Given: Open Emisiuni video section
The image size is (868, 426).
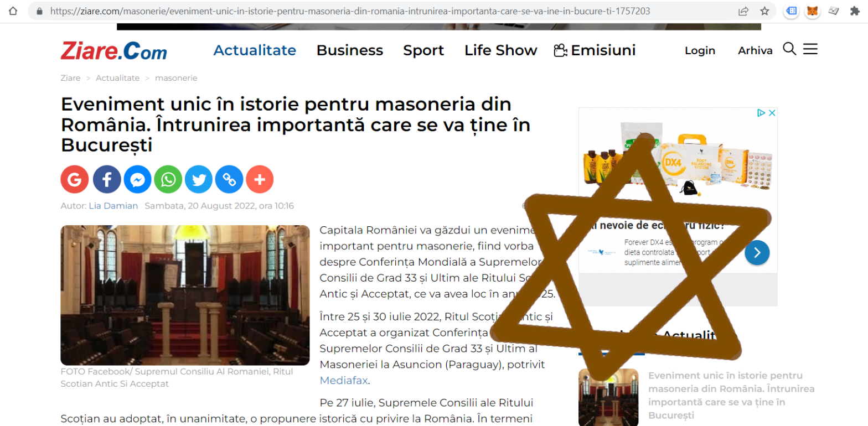Looking at the screenshot, I should 595,50.
